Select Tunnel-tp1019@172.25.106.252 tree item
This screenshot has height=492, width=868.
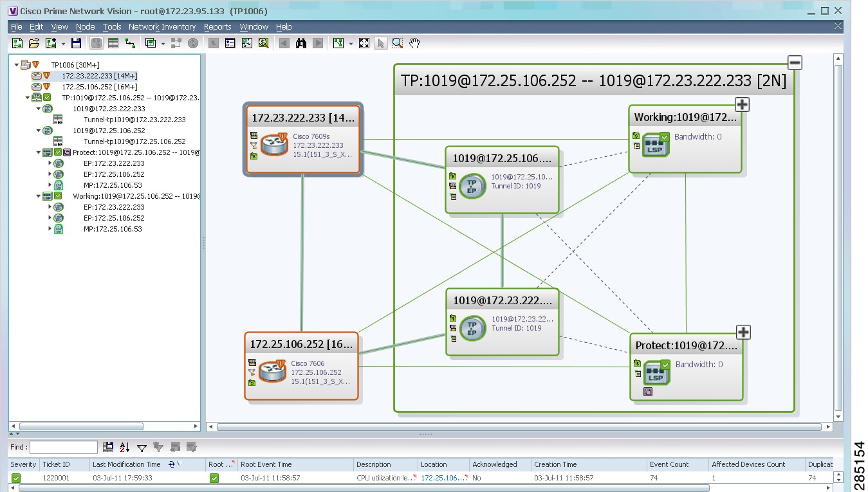134,141
